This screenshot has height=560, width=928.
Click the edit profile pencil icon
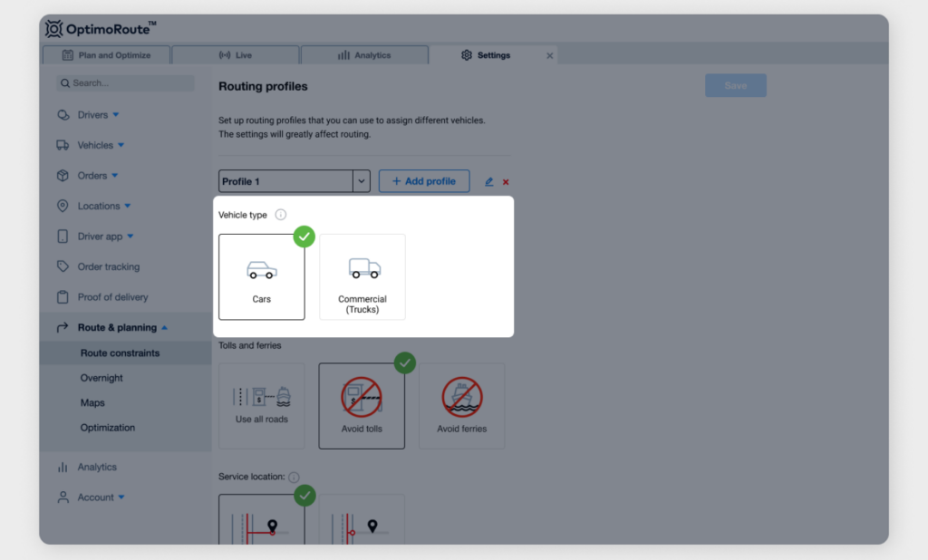(x=488, y=182)
